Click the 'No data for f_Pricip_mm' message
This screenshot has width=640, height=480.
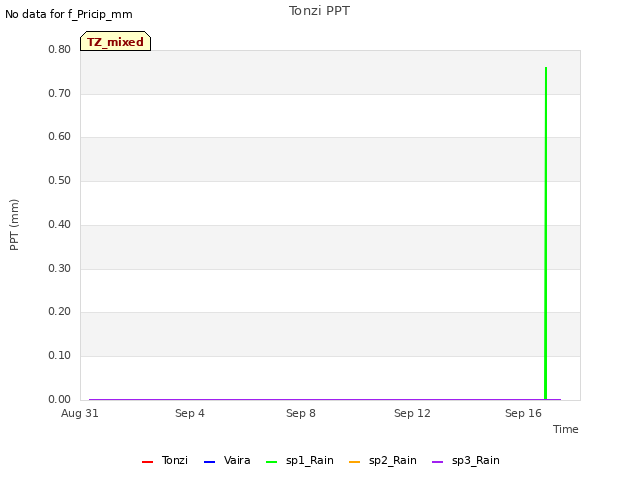69,14
